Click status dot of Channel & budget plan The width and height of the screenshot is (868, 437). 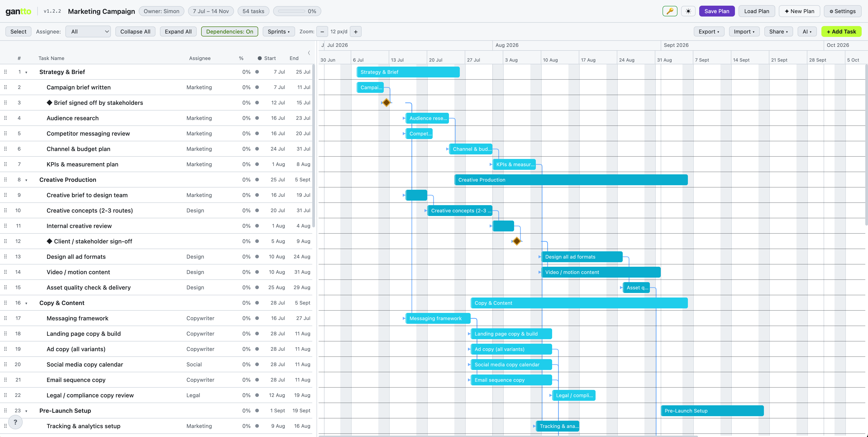(x=257, y=149)
